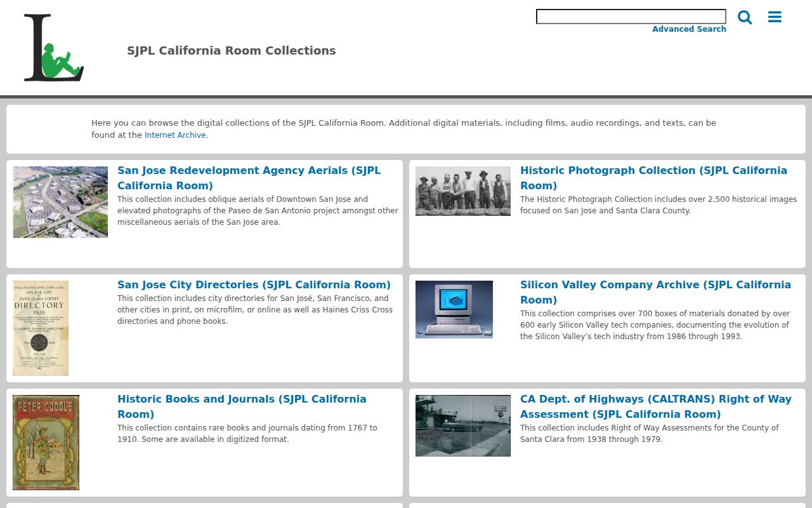
Task: Open CALTRANS Right of Way Assessment collection
Action: (x=656, y=406)
